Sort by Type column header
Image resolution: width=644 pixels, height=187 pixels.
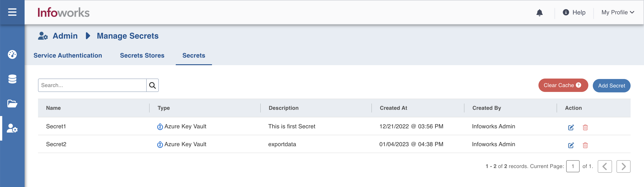pyautogui.click(x=164, y=108)
